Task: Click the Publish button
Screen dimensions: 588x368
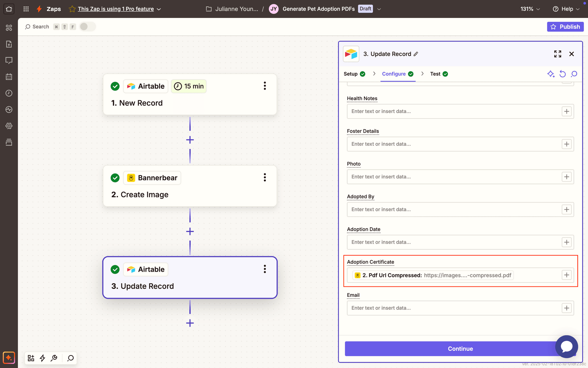Action: (x=565, y=26)
